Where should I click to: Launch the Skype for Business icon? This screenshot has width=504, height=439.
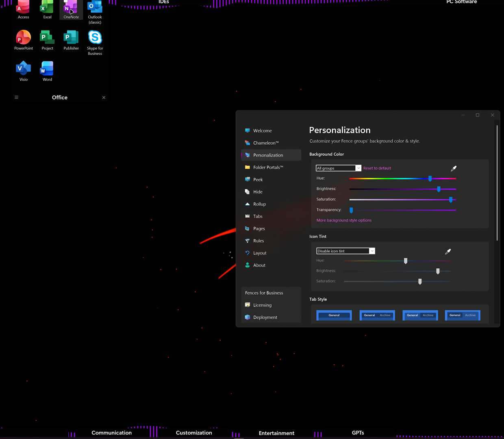tap(95, 42)
